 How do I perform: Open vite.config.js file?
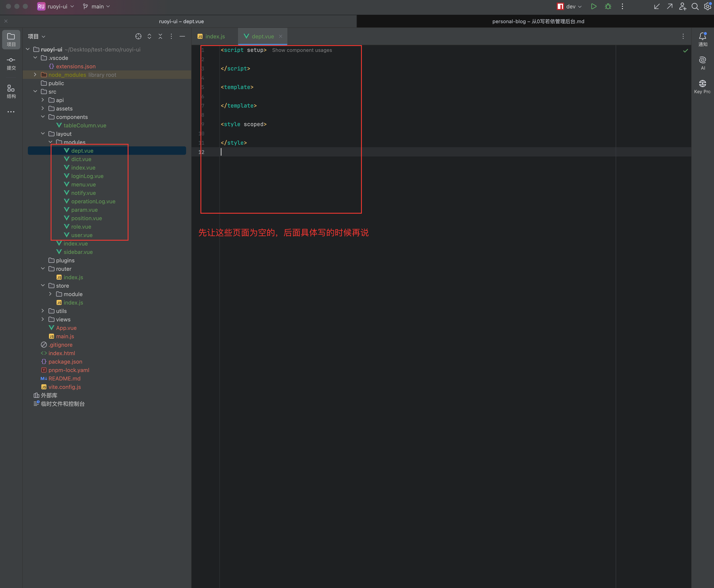pos(64,387)
